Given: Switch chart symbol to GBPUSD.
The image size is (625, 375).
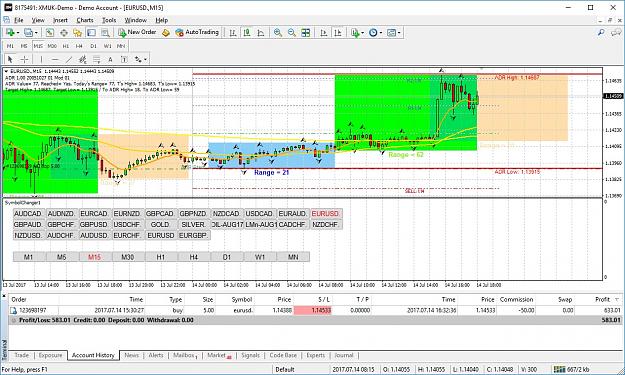Looking at the screenshot, I should tap(94, 224).
